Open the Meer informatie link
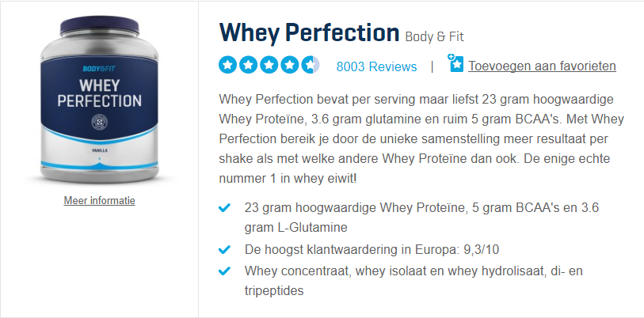Image resolution: width=644 pixels, height=318 pixels. coord(99,201)
